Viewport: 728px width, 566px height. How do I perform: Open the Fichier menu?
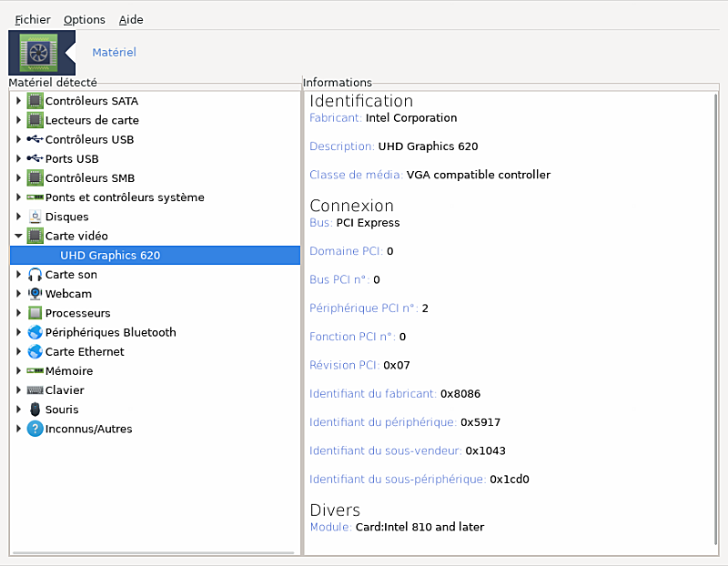tap(33, 19)
